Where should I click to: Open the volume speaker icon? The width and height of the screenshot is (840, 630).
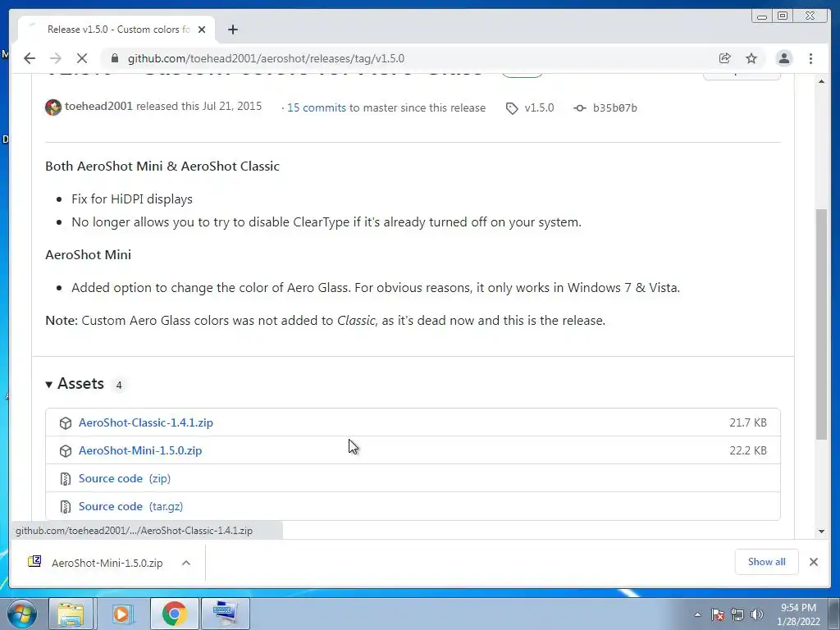(757, 614)
